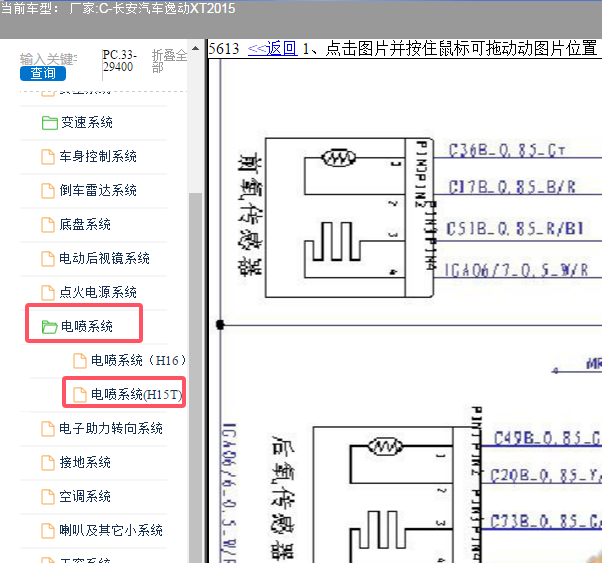Click wire label C73B_0.85 in lower diagram

coord(546,522)
